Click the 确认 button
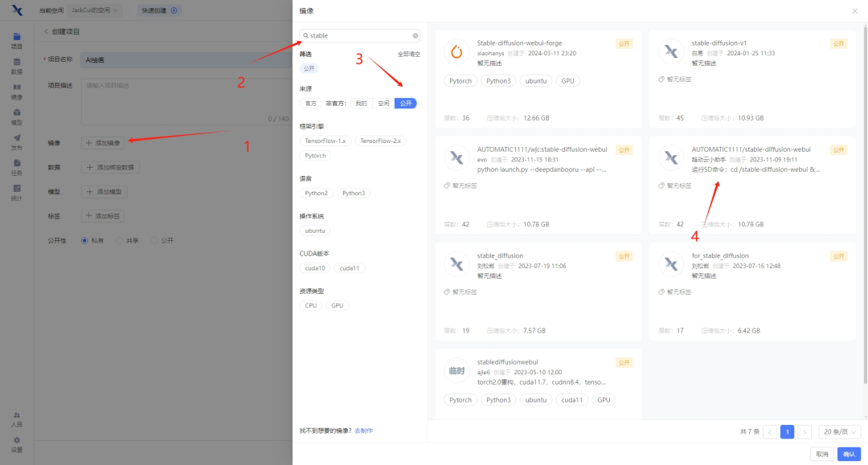Viewport: 868px width, 465px height. click(x=850, y=454)
